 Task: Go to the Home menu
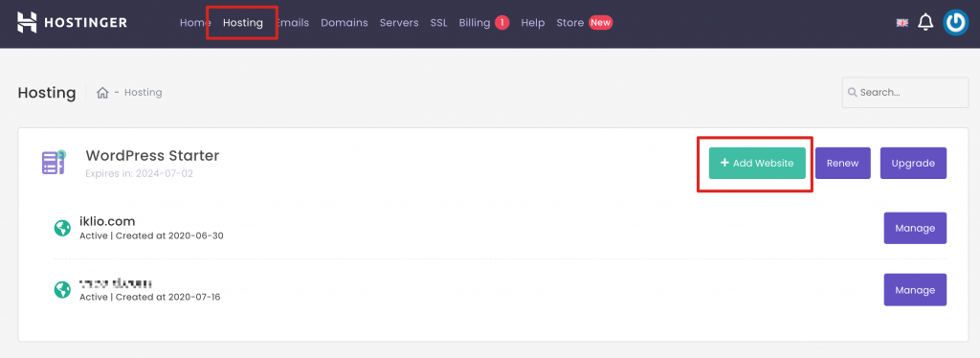[195, 22]
